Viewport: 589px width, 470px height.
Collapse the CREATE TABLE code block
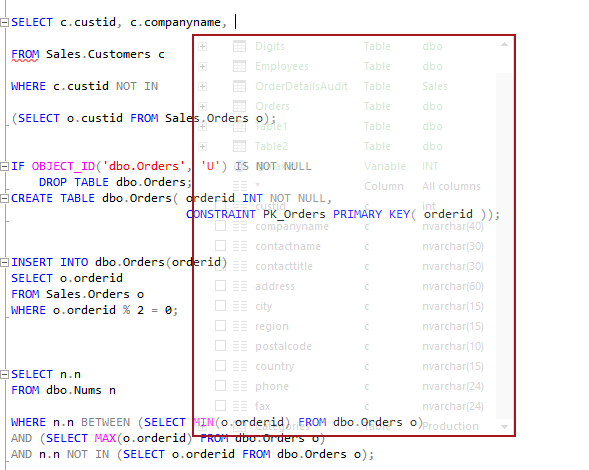pos(4,198)
